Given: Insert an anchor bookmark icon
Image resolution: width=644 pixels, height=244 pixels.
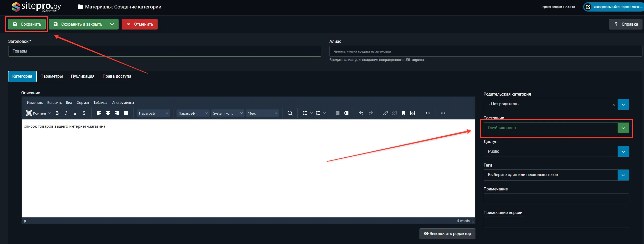Looking at the screenshot, I should tap(404, 113).
